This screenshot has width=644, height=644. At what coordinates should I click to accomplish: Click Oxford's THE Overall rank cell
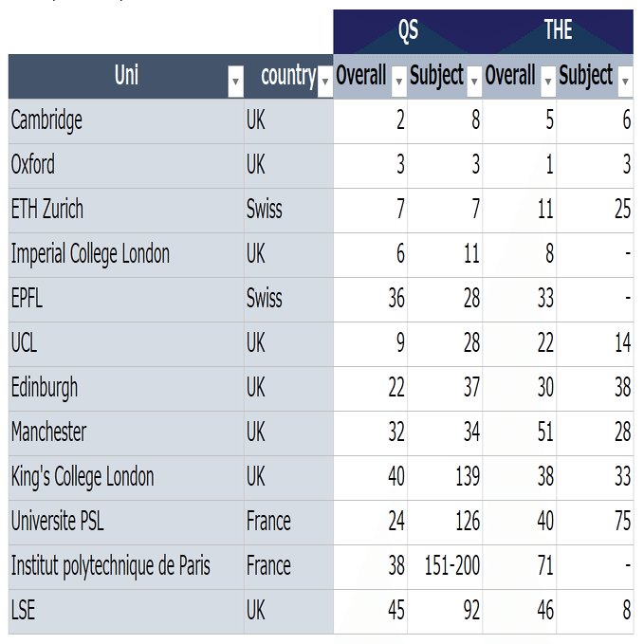point(520,165)
